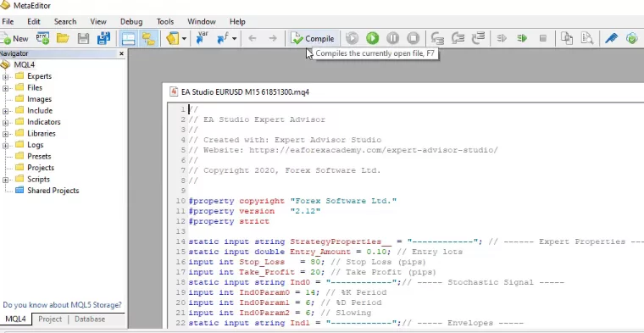Click the Stop_Loss input line
Screen dimensions: 644x333
[308, 262]
